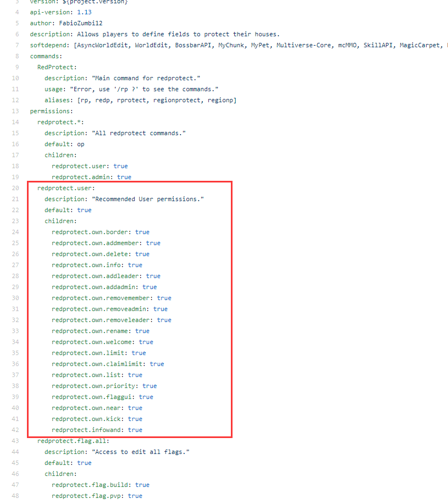Click the 'commands:' key
Image resolution: width=448 pixels, height=504 pixels.
pyautogui.click(x=46, y=56)
